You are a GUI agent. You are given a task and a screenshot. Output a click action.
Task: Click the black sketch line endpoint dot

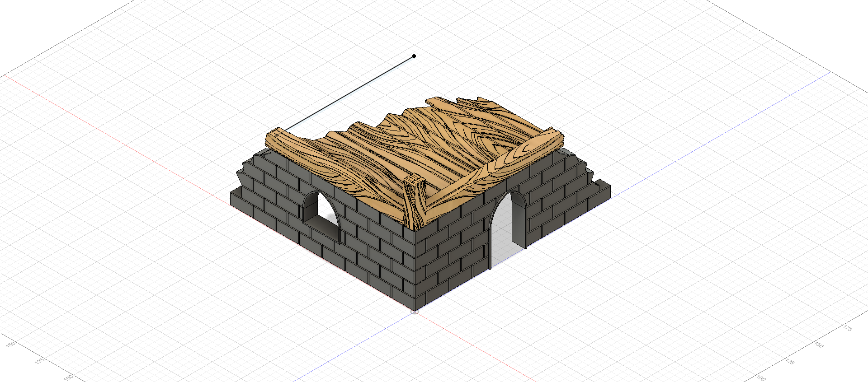[x=414, y=56]
